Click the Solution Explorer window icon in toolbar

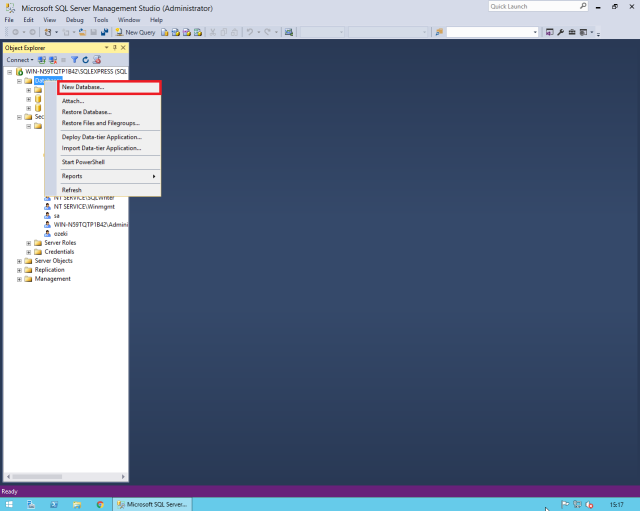tap(550, 32)
